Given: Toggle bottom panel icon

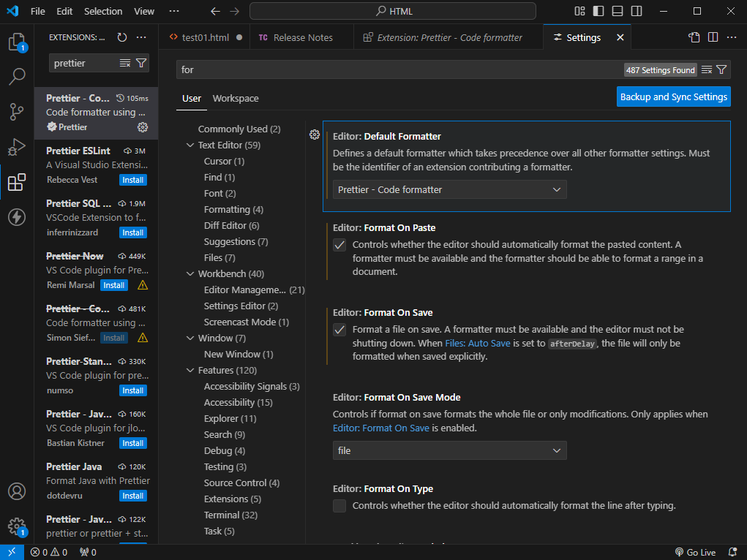Looking at the screenshot, I should click(618, 11).
